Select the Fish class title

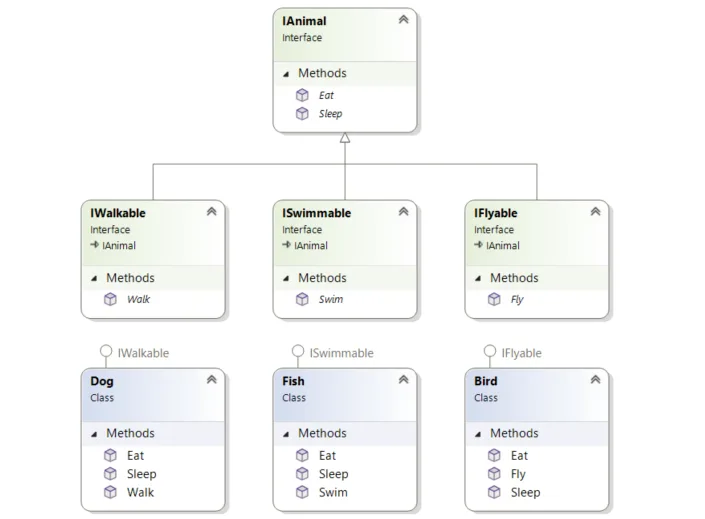coord(293,381)
